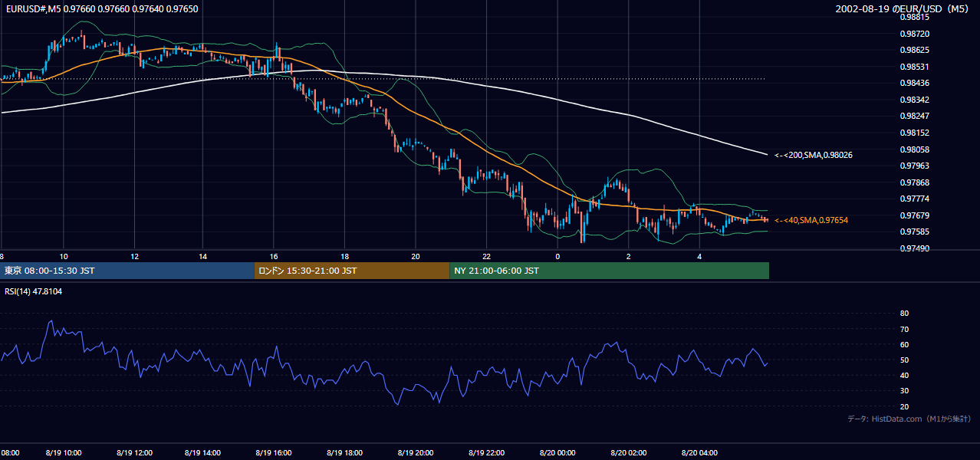
Task: Click price axis label 0.98058
Action: (914, 149)
